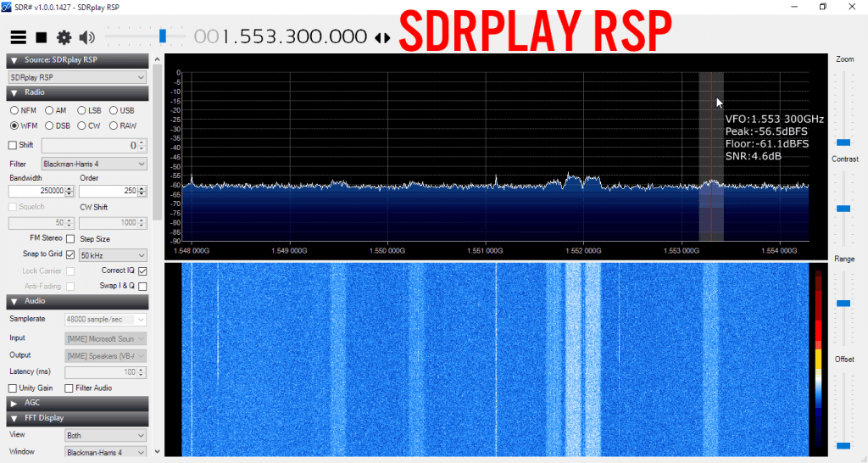Screen dimensions: 868x463
Task: Enable the Shift checkbox
Action: tap(13, 145)
